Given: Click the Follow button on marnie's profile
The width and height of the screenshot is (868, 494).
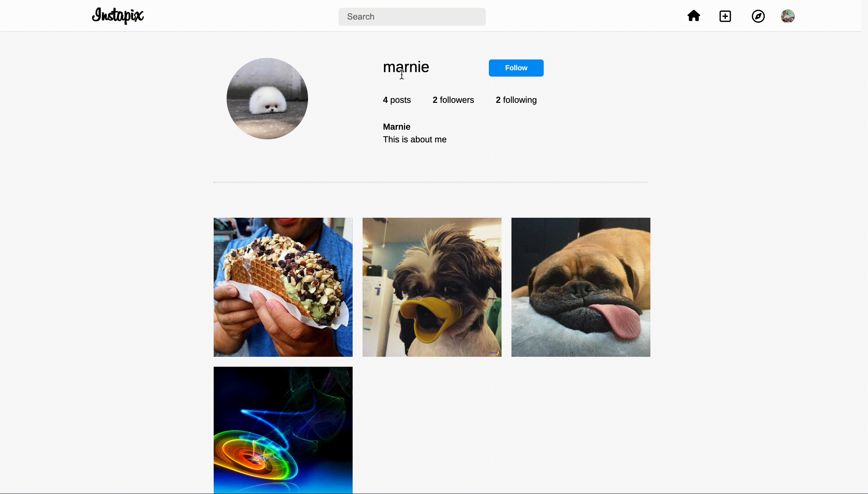Looking at the screenshot, I should pyautogui.click(x=516, y=68).
